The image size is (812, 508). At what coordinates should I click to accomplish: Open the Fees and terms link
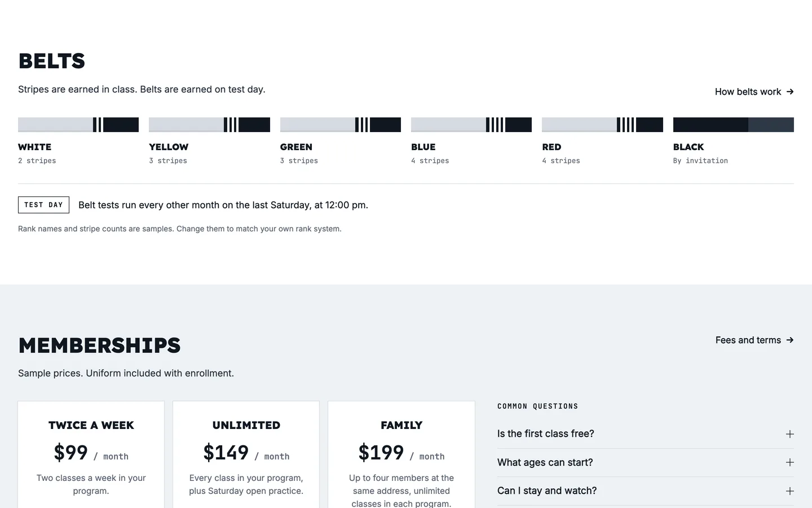[754, 340]
